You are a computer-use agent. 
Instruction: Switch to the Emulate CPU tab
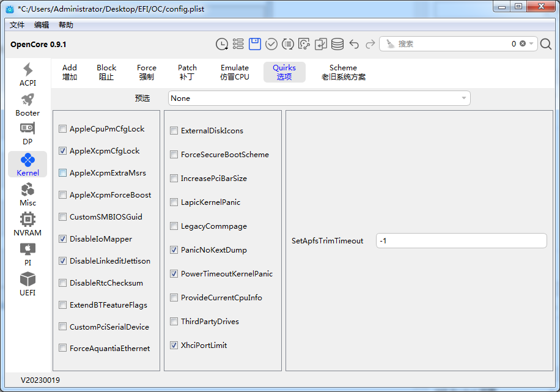tap(235, 72)
